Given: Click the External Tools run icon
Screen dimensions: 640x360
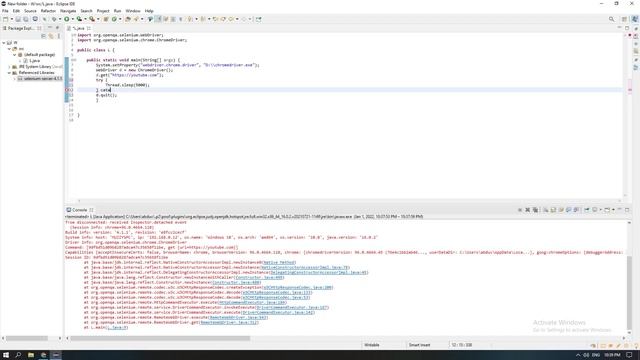Looking at the screenshot, I should (92, 19).
